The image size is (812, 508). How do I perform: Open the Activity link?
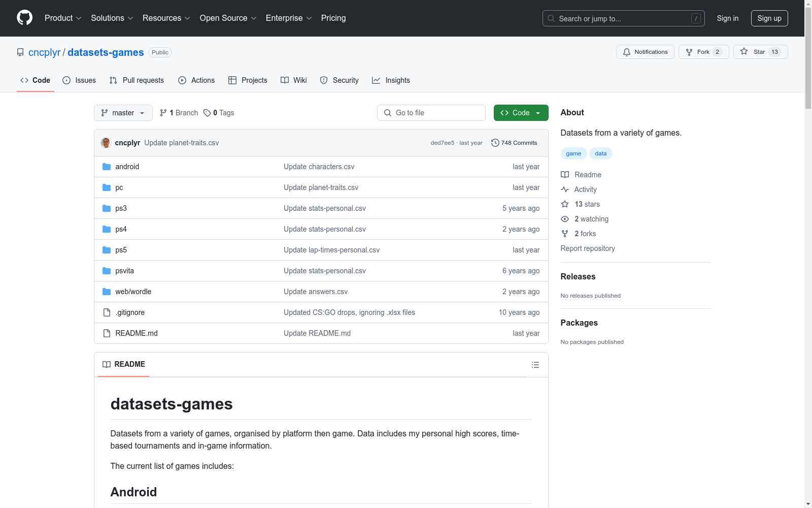(x=579, y=189)
